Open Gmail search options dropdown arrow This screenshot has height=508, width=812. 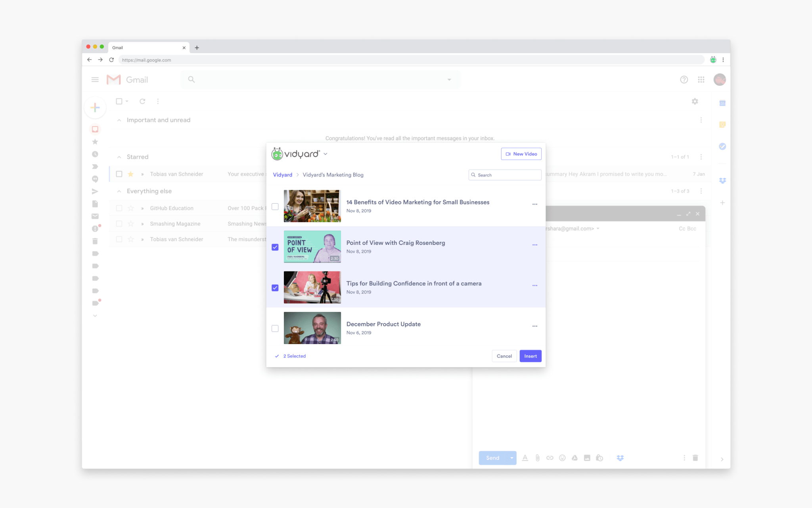(449, 80)
